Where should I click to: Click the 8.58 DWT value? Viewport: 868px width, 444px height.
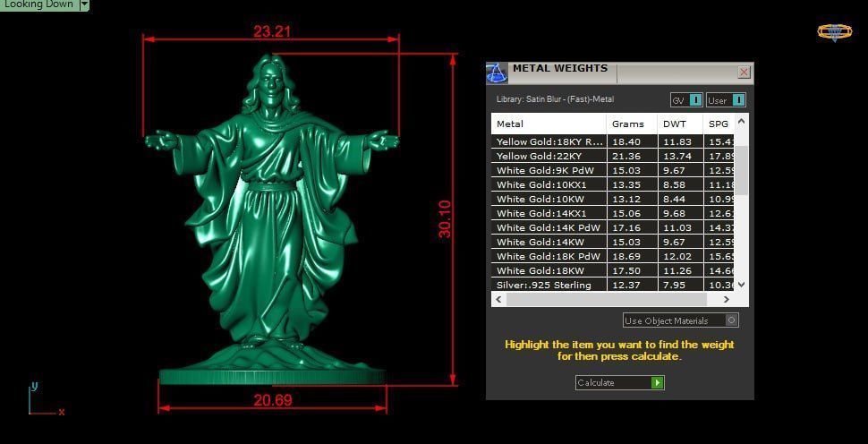pos(674,185)
